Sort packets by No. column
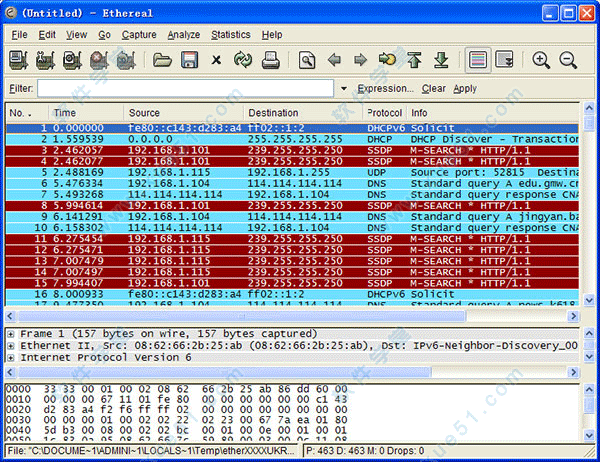Viewport: 600px width, 462px height. (x=27, y=113)
